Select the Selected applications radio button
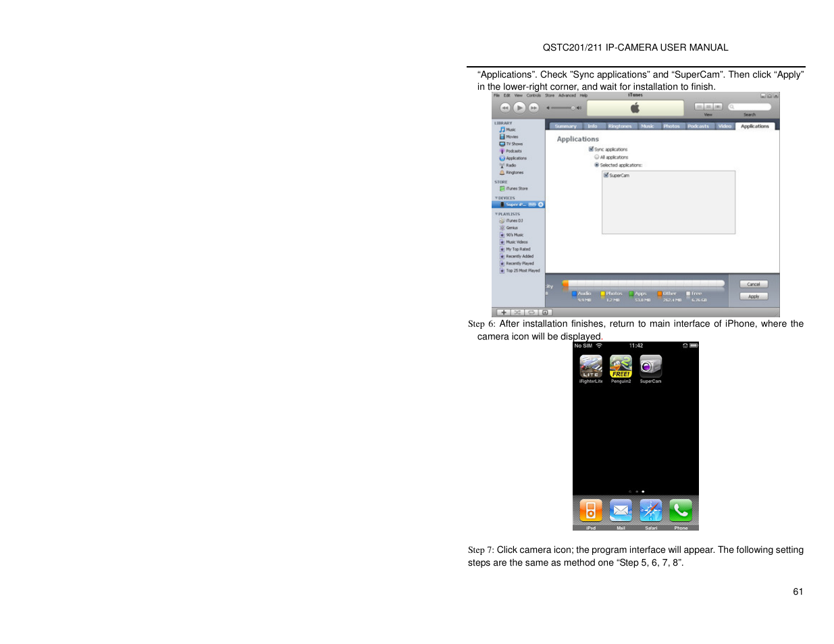This screenshot has width=834, height=644. point(596,165)
